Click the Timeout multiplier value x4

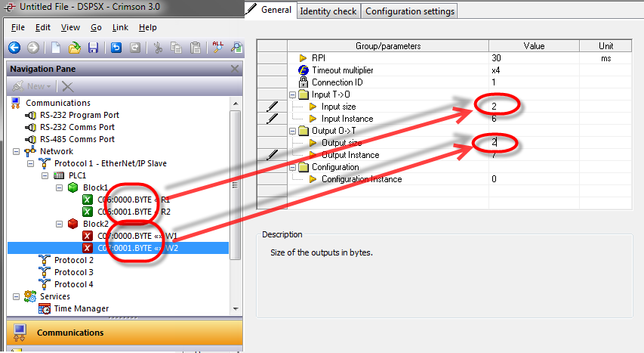click(x=534, y=70)
